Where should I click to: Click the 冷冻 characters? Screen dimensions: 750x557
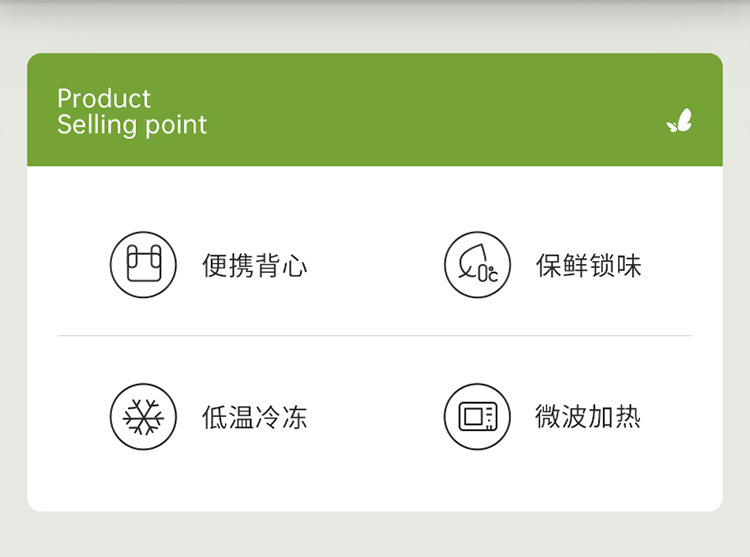coord(281,417)
